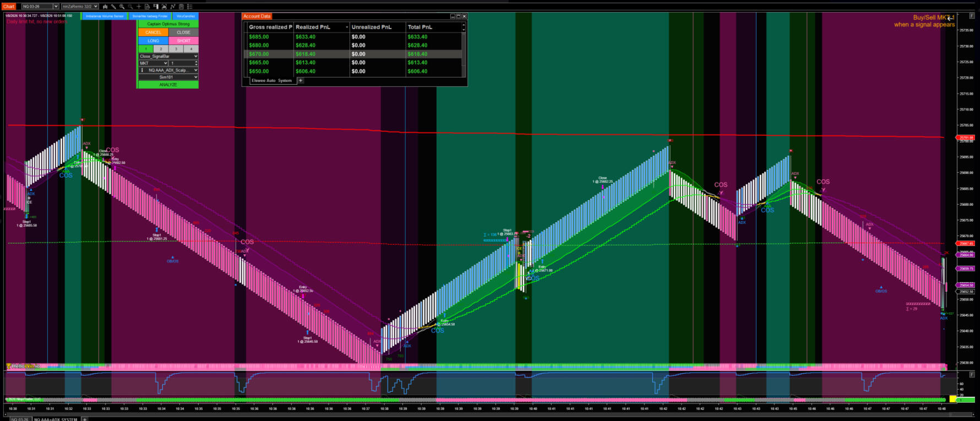This screenshot has width=980, height=421.
Task: Select the NQ AAA+ADX SYSTEM bottom tab
Action: coord(56,419)
